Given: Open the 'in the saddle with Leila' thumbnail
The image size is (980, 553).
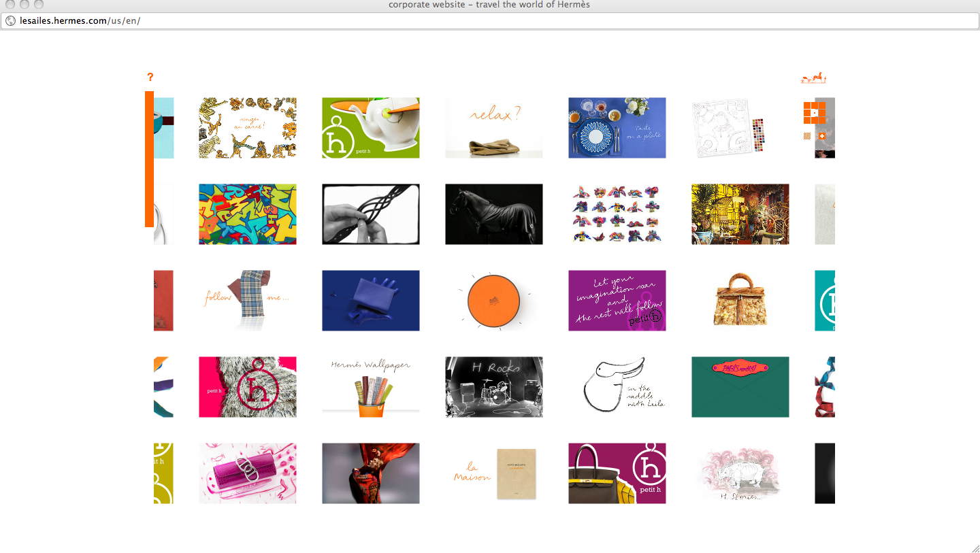Looking at the screenshot, I should (x=617, y=387).
